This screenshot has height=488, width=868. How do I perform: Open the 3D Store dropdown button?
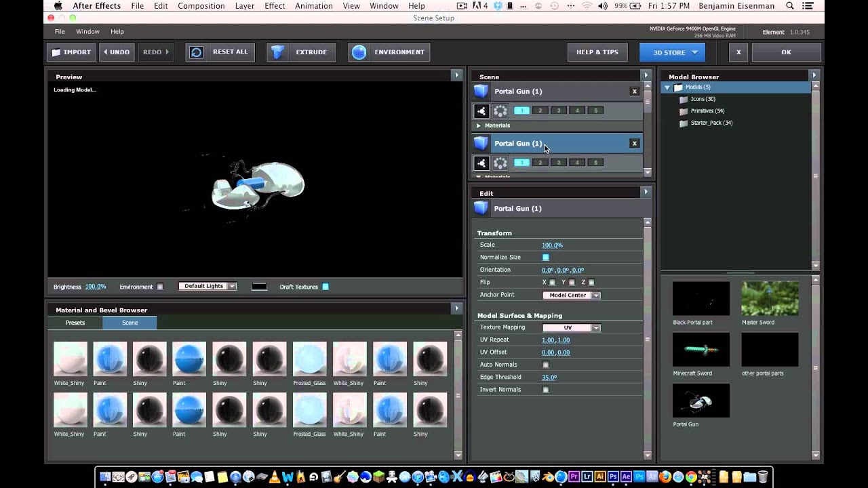pos(672,52)
